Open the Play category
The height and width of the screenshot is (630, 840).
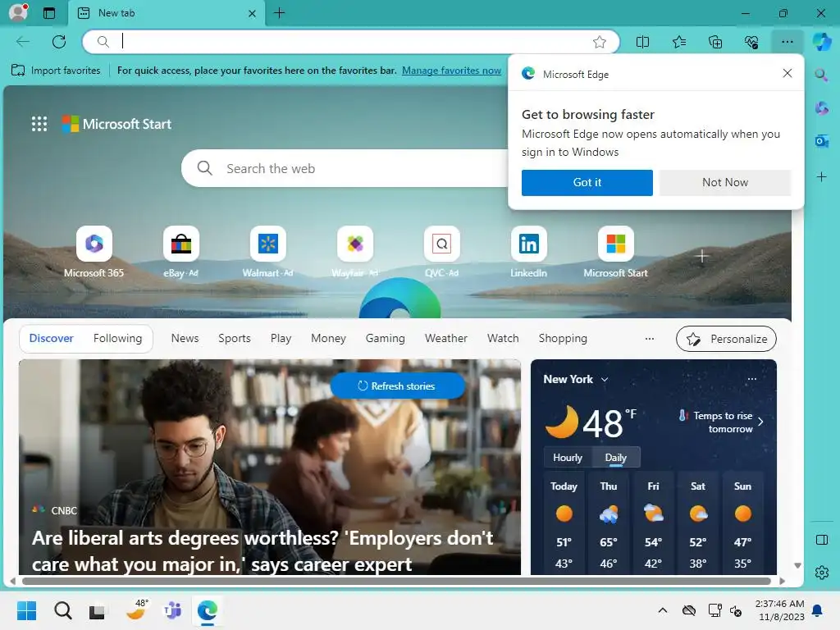[281, 339]
